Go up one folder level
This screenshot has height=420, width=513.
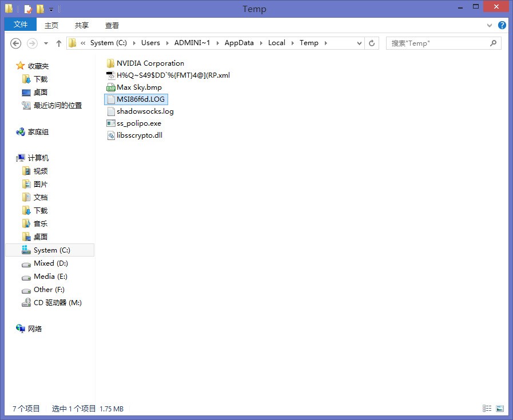(x=58, y=43)
